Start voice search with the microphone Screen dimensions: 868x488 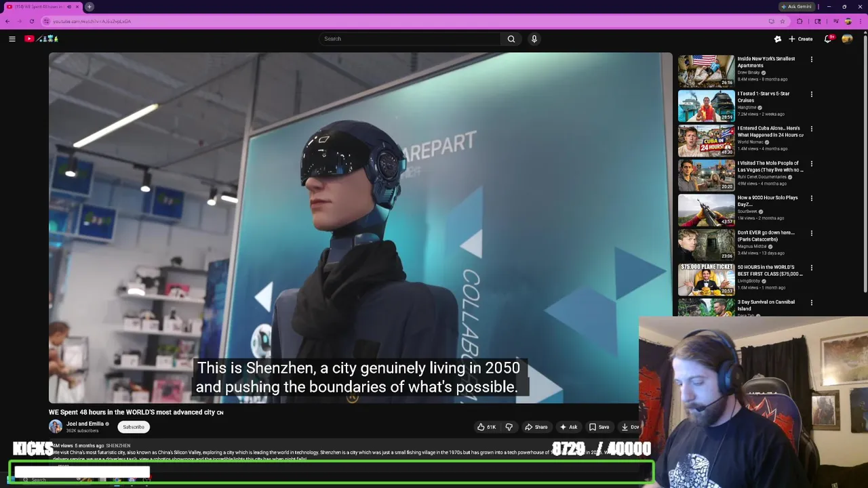534,39
